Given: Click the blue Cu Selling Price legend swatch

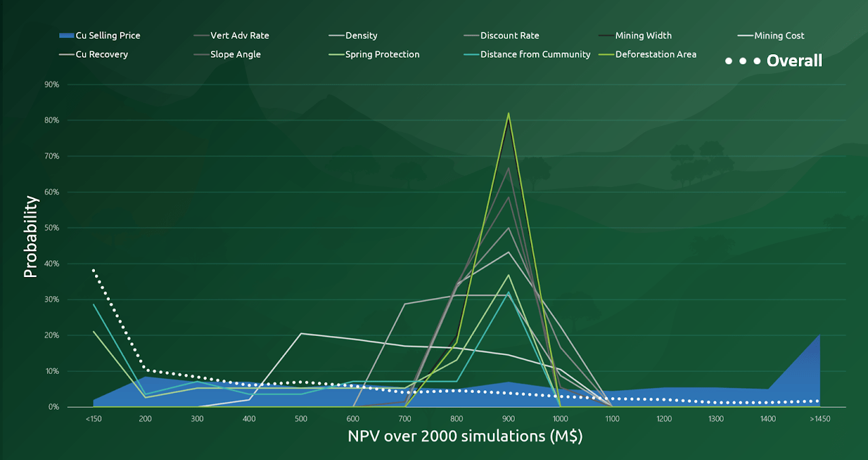Looking at the screenshot, I should 66,35.
